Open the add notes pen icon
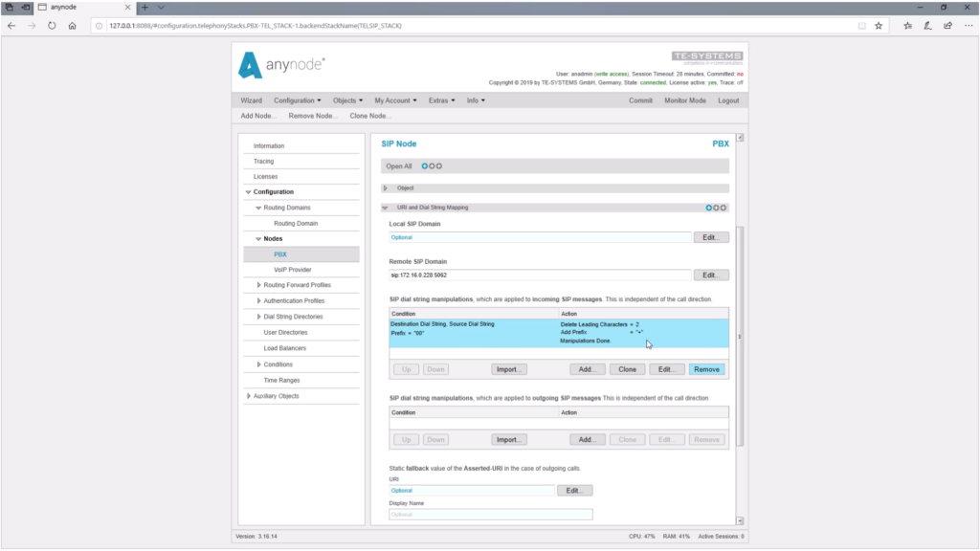Image resolution: width=980 pixels, height=551 pixels. 927,26
